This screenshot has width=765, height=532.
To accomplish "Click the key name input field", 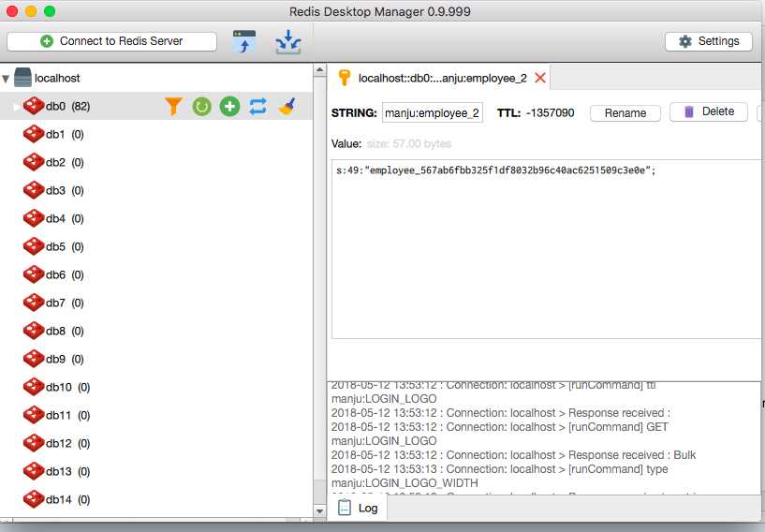I will pyautogui.click(x=433, y=112).
